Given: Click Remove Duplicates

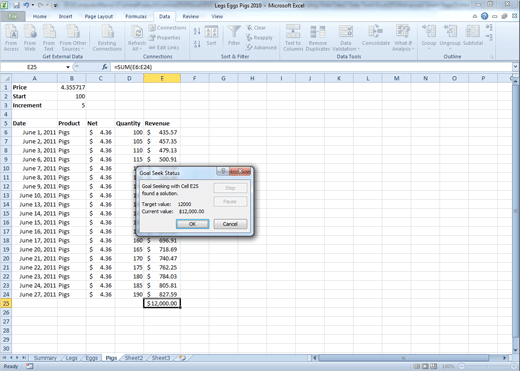Looking at the screenshot, I should point(318,38).
